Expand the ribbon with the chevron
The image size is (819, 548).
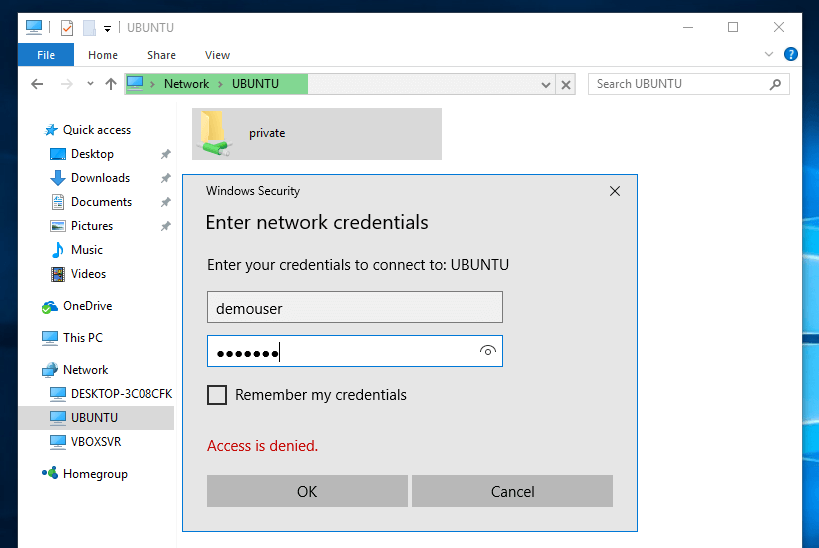coord(769,55)
